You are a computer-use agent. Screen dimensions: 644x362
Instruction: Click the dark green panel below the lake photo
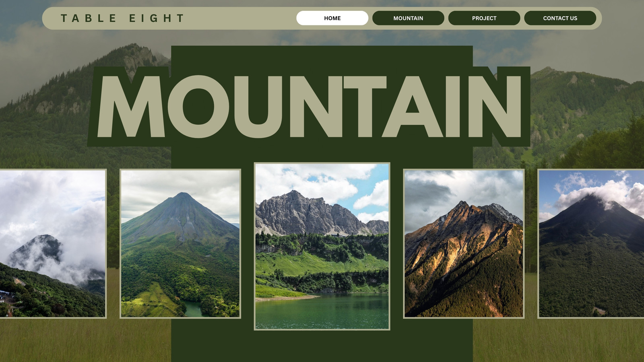pyautogui.click(x=322, y=346)
